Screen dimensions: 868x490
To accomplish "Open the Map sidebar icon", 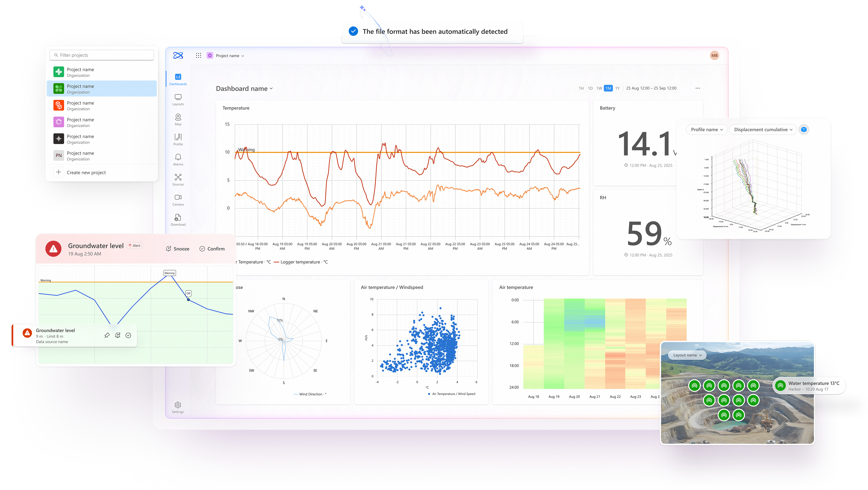I will 178,119.
